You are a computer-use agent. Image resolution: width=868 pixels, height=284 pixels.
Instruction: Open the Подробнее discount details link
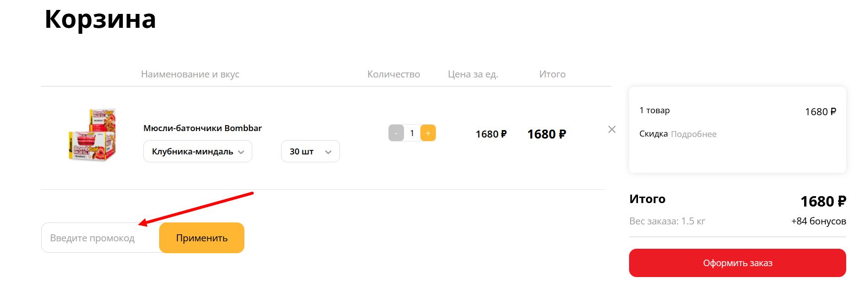point(694,134)
